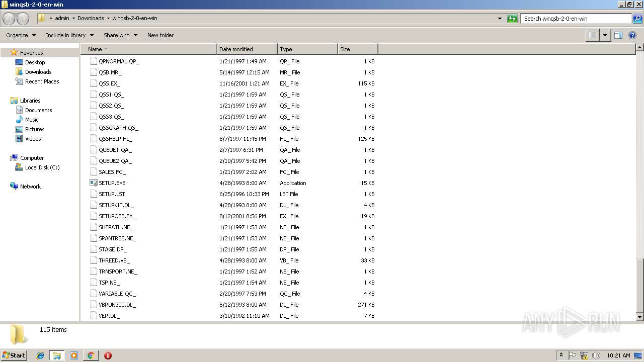Show hidden tray icons arrow

561,355
